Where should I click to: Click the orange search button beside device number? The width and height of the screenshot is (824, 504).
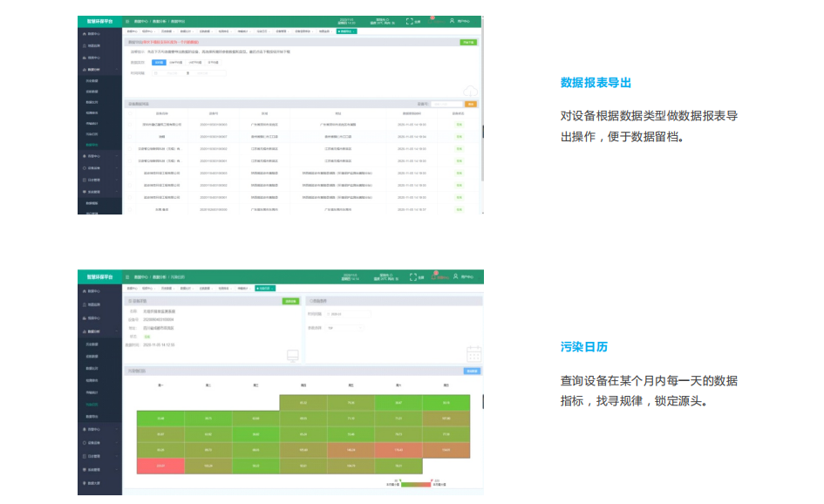click(471, 104)
